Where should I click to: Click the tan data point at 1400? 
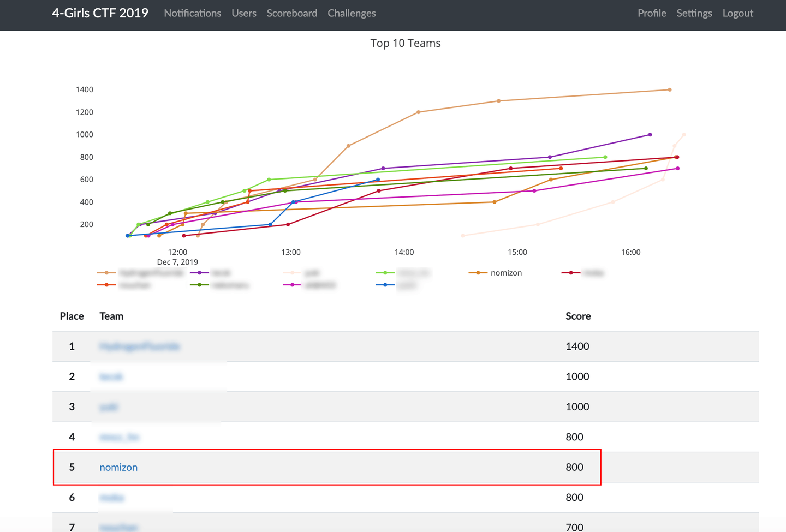coord(670,90)
